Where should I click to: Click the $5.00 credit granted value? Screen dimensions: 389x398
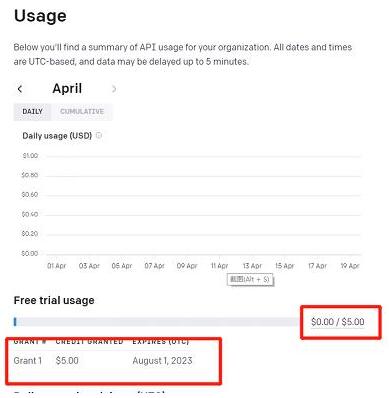(67, 361)
